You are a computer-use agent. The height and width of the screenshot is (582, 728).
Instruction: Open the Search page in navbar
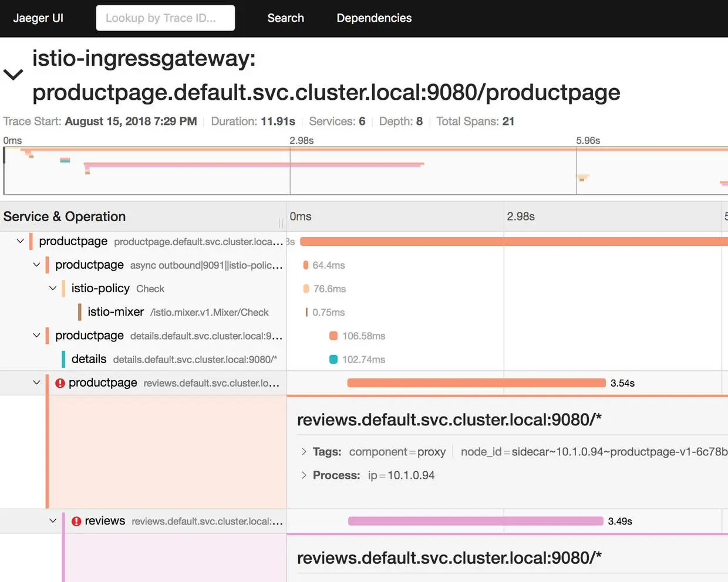click(x=285, y=18)
